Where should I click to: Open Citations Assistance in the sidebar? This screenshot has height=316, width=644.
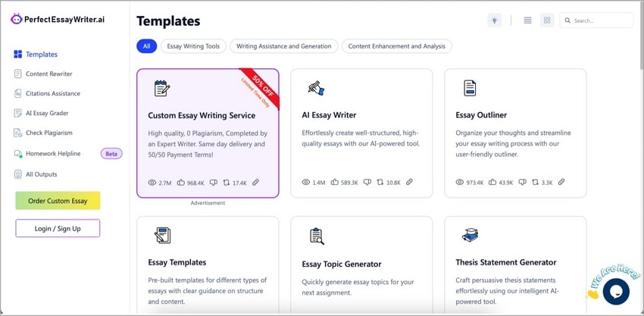53,93
